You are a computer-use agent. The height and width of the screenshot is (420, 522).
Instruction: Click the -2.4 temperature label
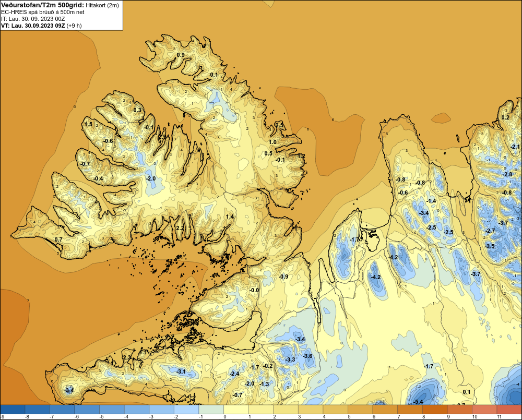pos(234,374)
